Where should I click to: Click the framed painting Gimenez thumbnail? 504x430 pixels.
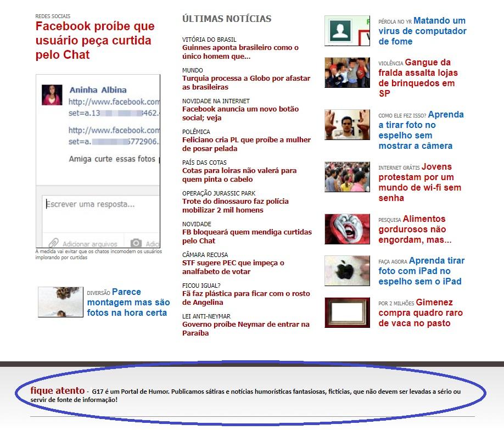pyautogui.click(x=347, y=312)
